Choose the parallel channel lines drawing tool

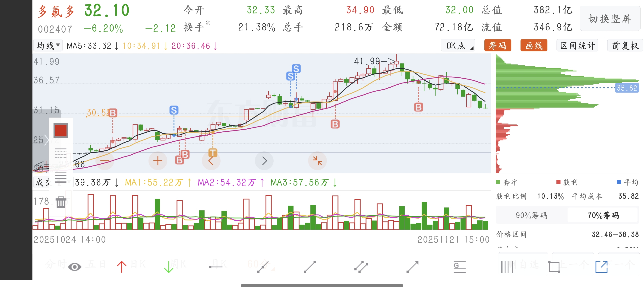pos(361,267)
